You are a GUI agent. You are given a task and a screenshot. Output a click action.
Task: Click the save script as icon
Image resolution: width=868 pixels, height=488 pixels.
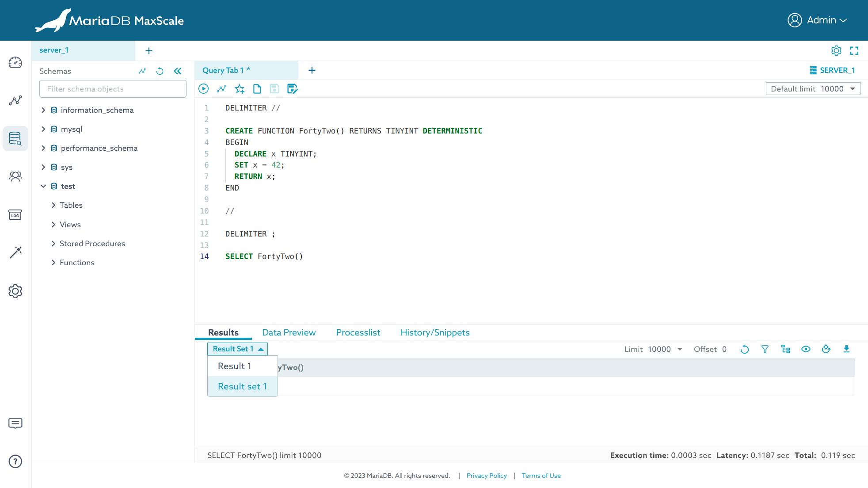(292, 89)
